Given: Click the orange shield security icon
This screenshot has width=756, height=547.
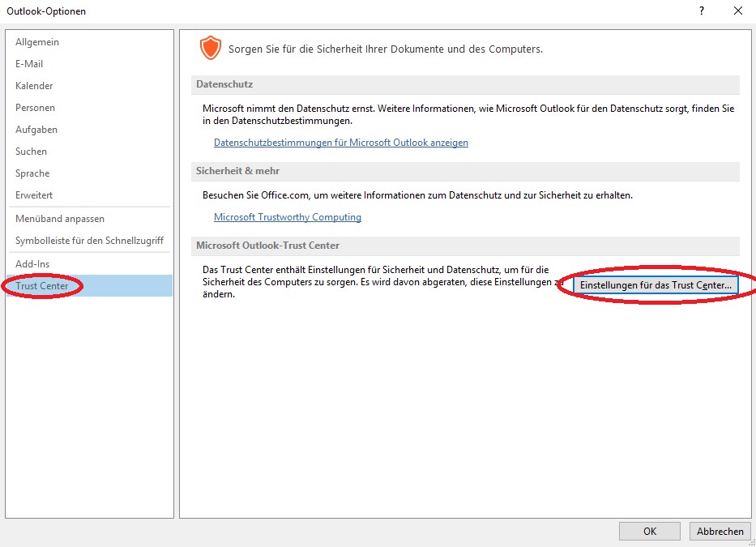Looking at the screenshot, I should (210, 49).
